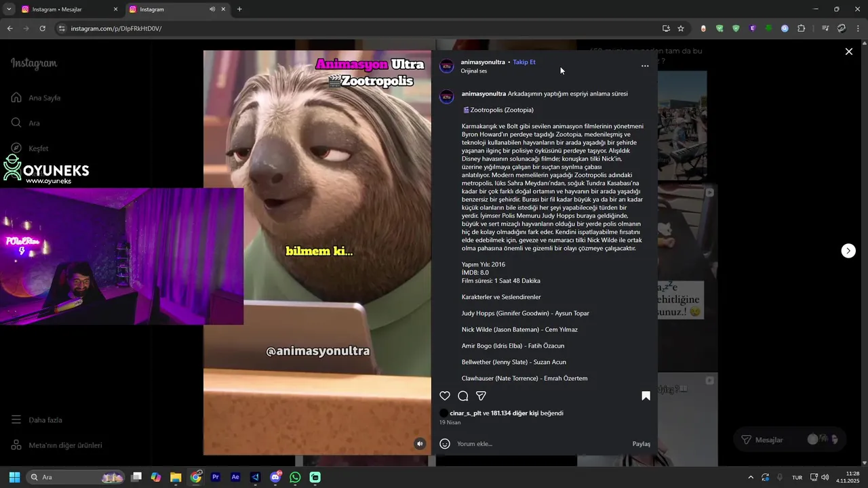This screenshot has width=868, height=488.
Task: Open a new browser tab
Action: coord(239,9)
